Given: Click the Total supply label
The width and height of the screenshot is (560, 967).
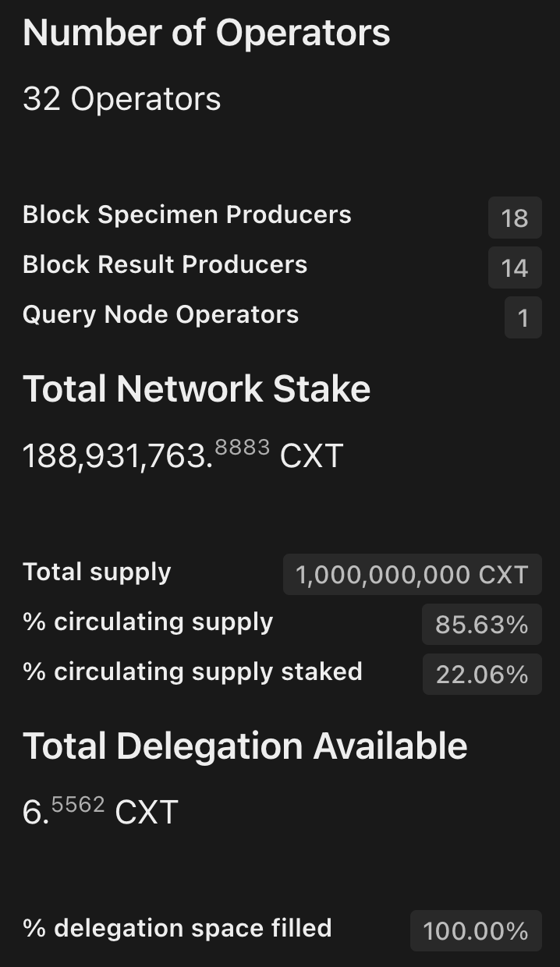Looking at the screenshot, I should point(97,572).
